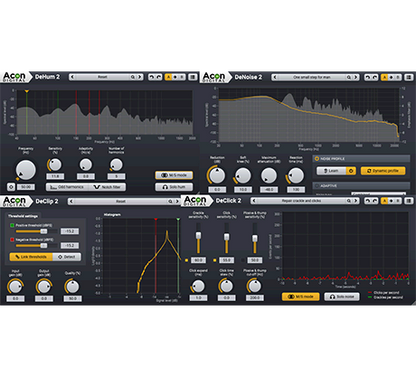
Task: Click Input gain knob in DeClip 2
Action: click(15, 286)
